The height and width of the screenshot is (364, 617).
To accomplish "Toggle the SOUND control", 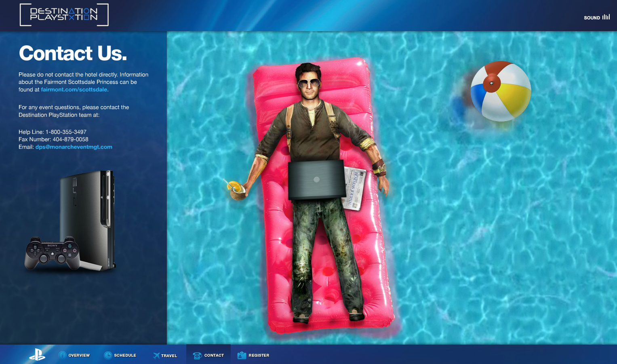I will point(597,17).
